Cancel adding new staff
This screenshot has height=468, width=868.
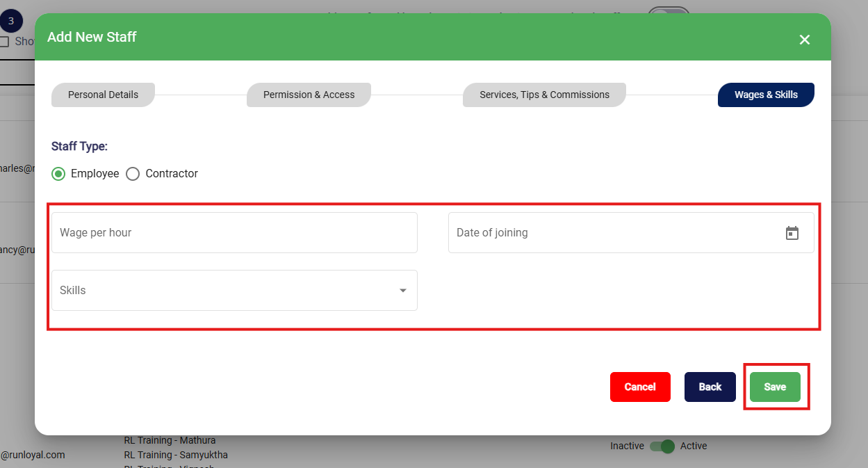coord(640,387)
